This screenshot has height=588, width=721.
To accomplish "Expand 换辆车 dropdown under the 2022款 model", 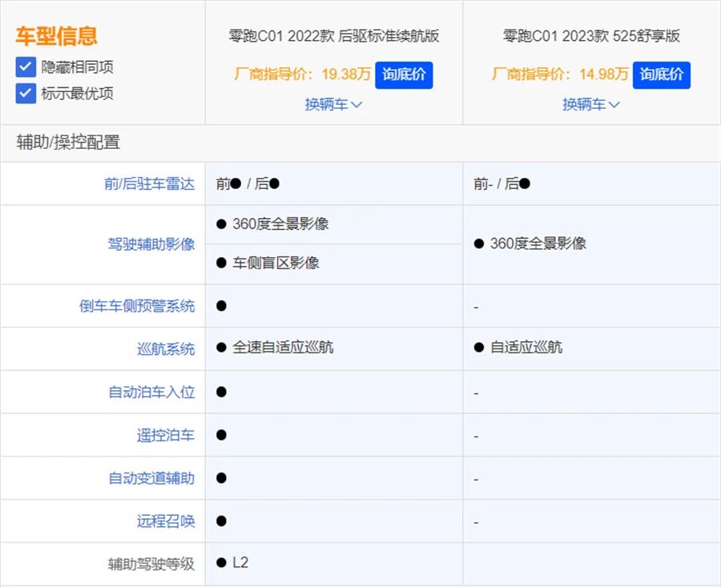I will [333, 104].
